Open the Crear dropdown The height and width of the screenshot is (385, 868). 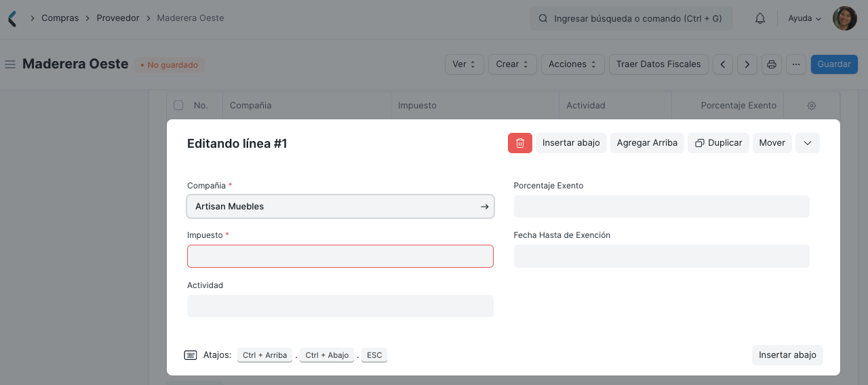(x=513, y=64)
